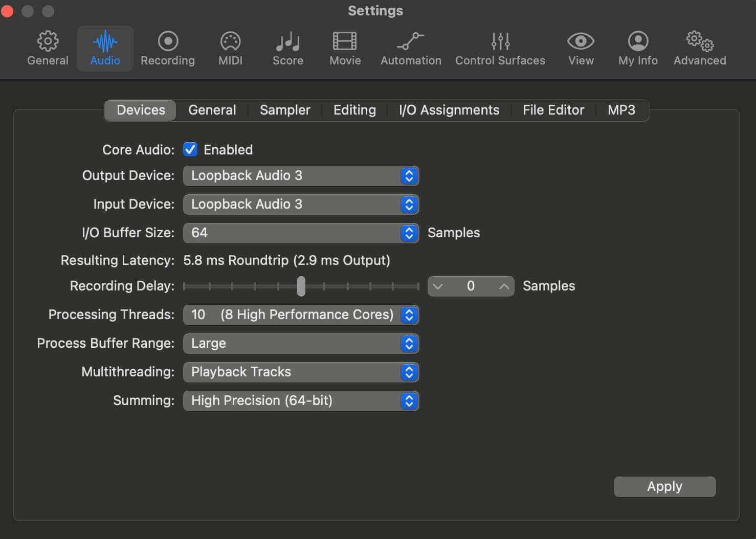Open the Score settings pane
756x539 pixels.
[288, 49]
